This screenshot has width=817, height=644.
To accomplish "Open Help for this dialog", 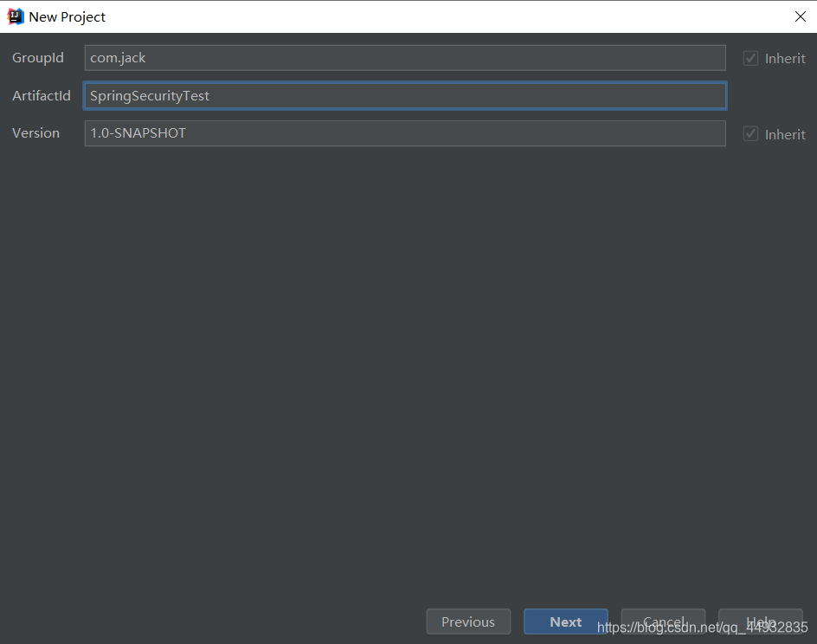I will [x=761, y=621].
